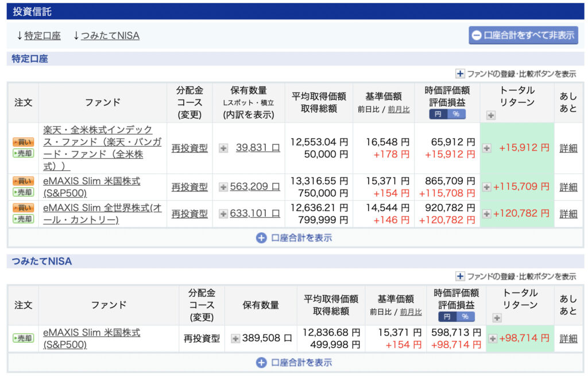
Task: Switch 評価損益 to % in 特定口座 table
Action: (x=457, y=114)
